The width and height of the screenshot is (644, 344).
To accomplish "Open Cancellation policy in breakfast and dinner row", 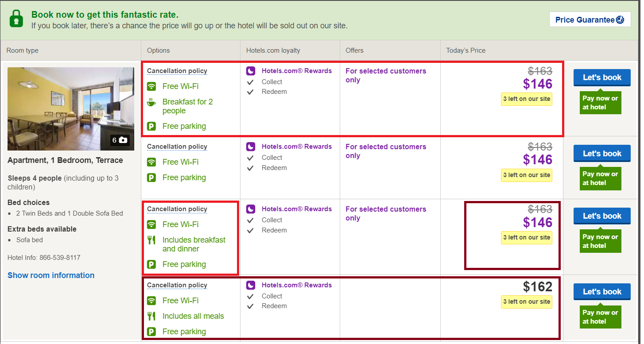I will point(177,209).
